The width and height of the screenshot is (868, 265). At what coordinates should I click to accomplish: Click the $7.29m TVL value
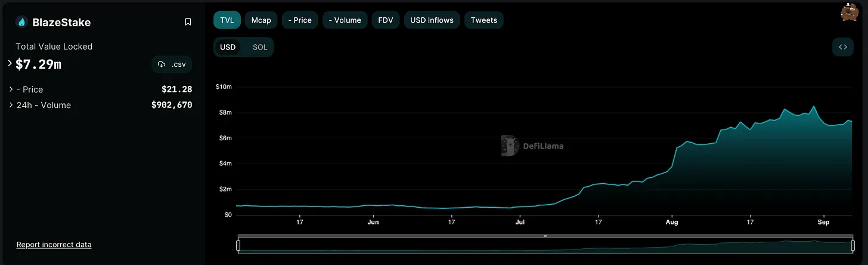(x=38, y=64)
